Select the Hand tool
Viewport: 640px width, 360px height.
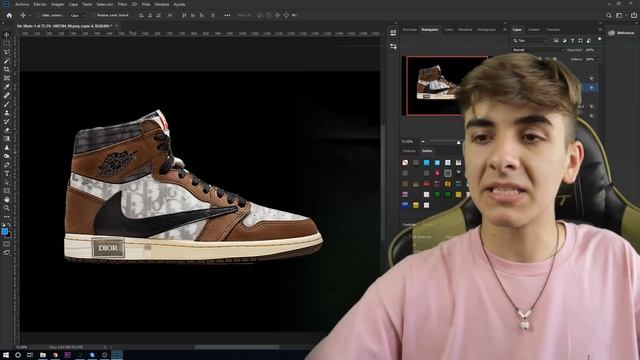(7, 200)
